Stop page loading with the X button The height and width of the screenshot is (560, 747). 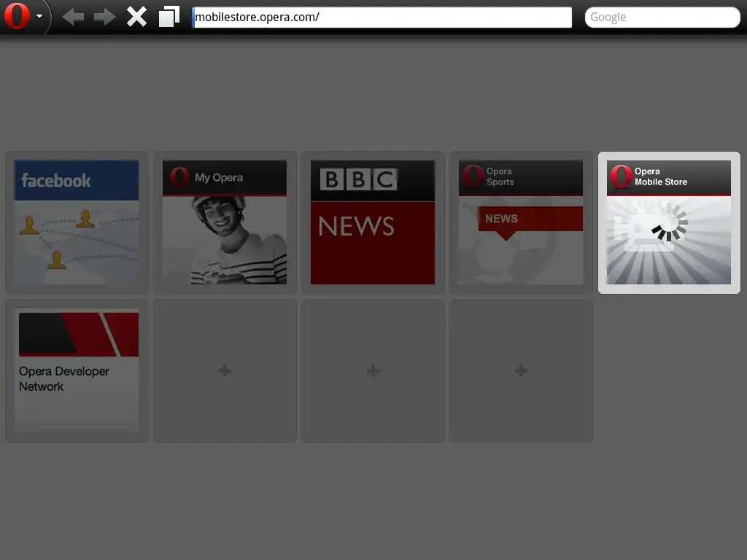[136, 17]
